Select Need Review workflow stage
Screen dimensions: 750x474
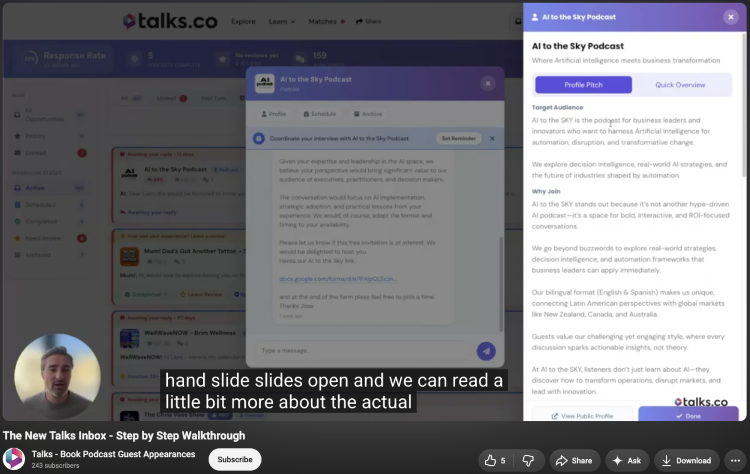(49, 238)
